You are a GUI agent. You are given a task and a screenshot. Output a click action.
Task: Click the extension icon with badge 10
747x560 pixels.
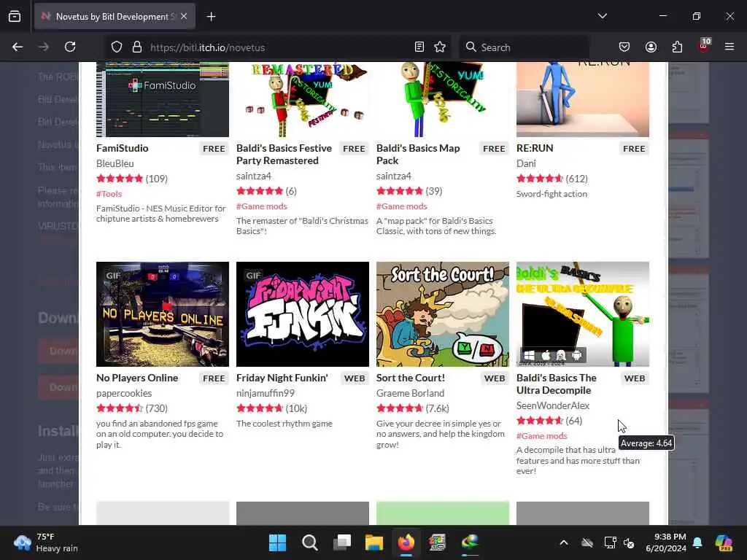(704, 45)
